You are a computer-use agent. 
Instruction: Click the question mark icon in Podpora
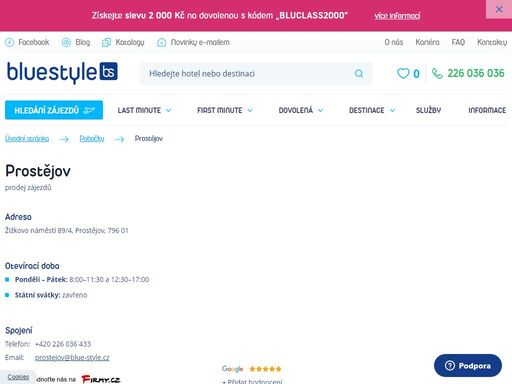pyautogui.click(x=450, y=366)
